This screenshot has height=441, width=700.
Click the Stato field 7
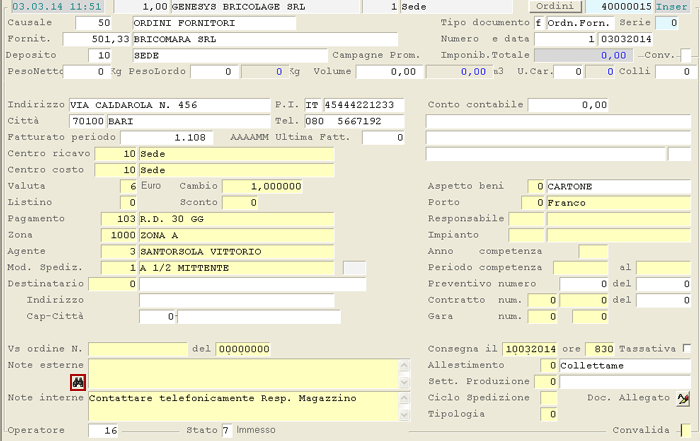(x=227, y=431)
